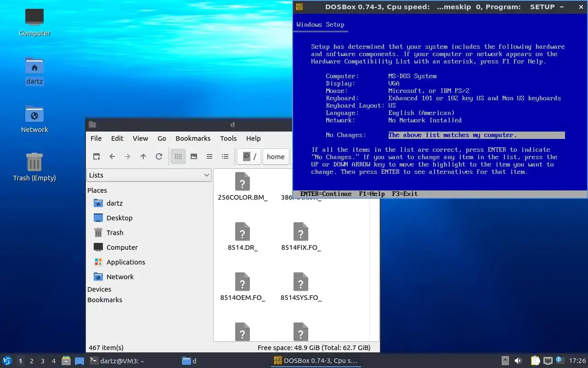Select the 8514SYS.FO_ file

tap(301, 287)
